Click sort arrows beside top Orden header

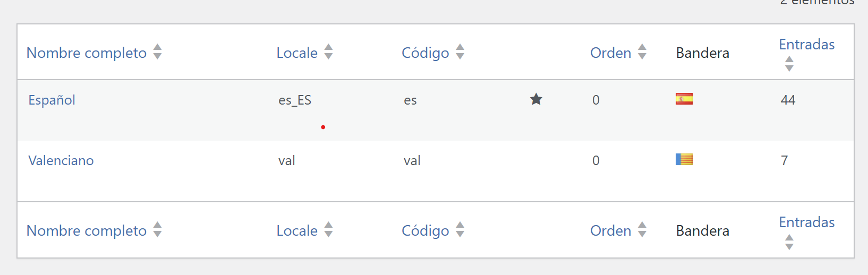point(642,52)
